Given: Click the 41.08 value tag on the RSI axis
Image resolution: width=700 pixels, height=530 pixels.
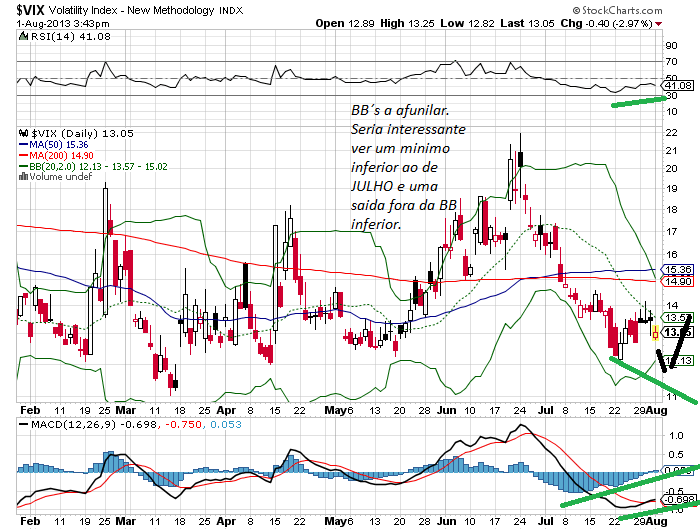Looking at the screenshot, I should point(678,85).
